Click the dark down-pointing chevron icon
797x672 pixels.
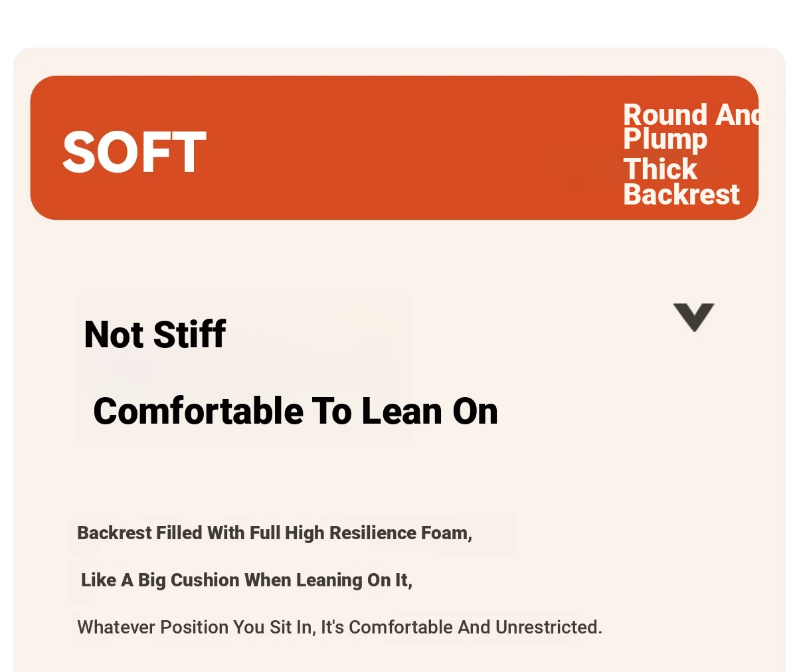[x=693, y=317]
